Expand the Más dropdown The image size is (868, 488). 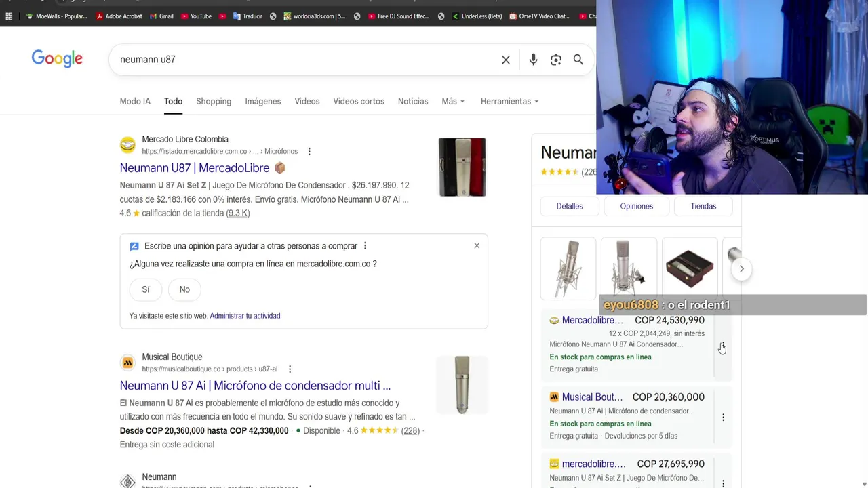click(453, 101)
